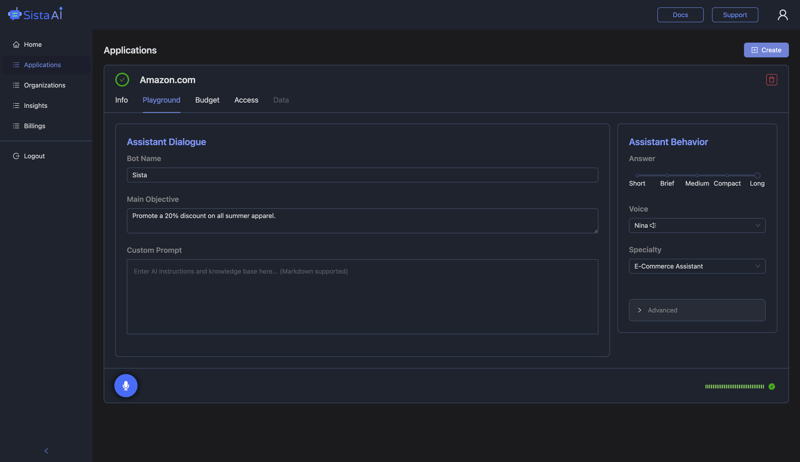Open the Specialty dropdown for E-Commerce Assistant
The width and height of the screenshot is (800, 462).
[697, 266]
